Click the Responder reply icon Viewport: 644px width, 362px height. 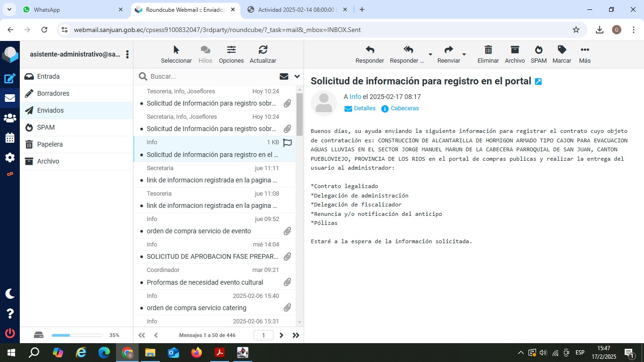pyautogui.click(x=370, y=50)
